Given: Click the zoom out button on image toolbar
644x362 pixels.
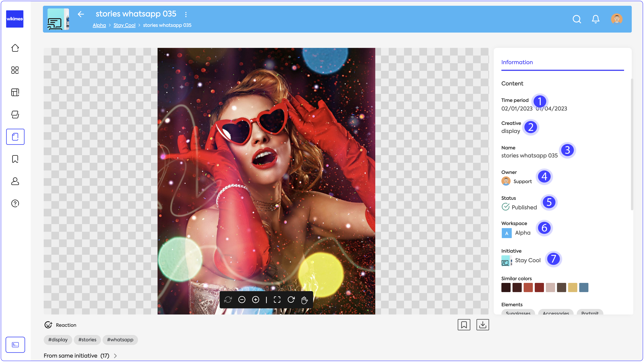Looking at the screenshot, I should tap(242, 300).
